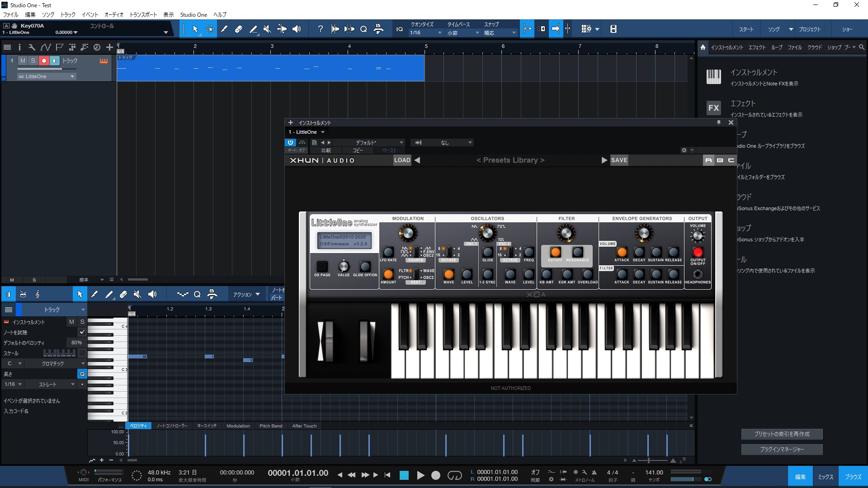Click the plugin power bypass button
Screen dimensions: 868x488
290,142
